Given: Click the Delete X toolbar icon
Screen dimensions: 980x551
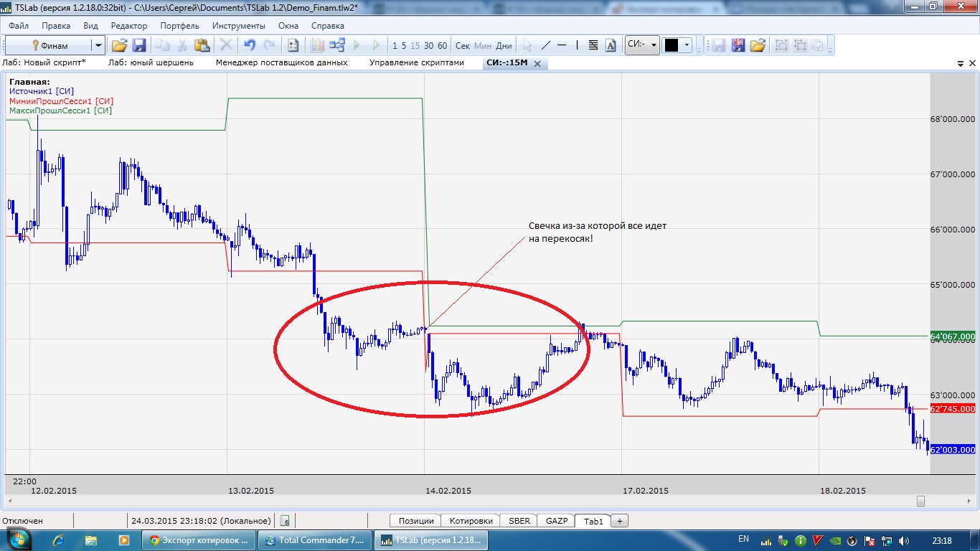Looking at the screenshot, I should tap(226, 45).
